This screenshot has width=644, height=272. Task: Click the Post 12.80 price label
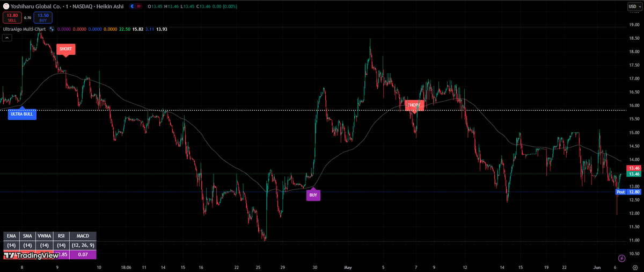(628, 192)
